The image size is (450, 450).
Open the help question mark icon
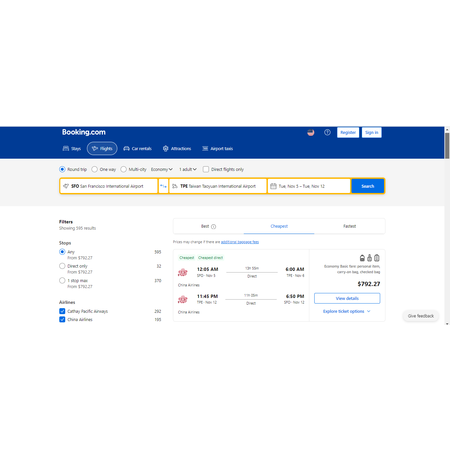pos(327,132)
